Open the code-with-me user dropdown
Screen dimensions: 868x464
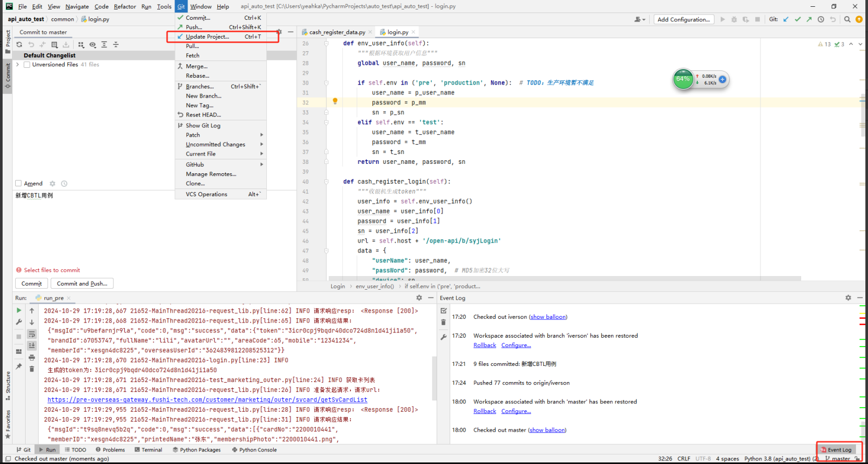[640, 19]
